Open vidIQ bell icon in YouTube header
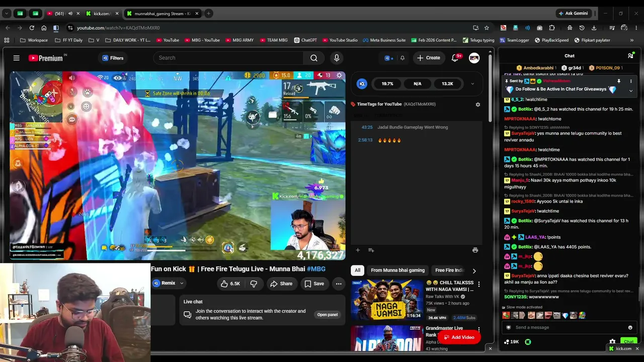The image size is (644, 362). (402, 58)
